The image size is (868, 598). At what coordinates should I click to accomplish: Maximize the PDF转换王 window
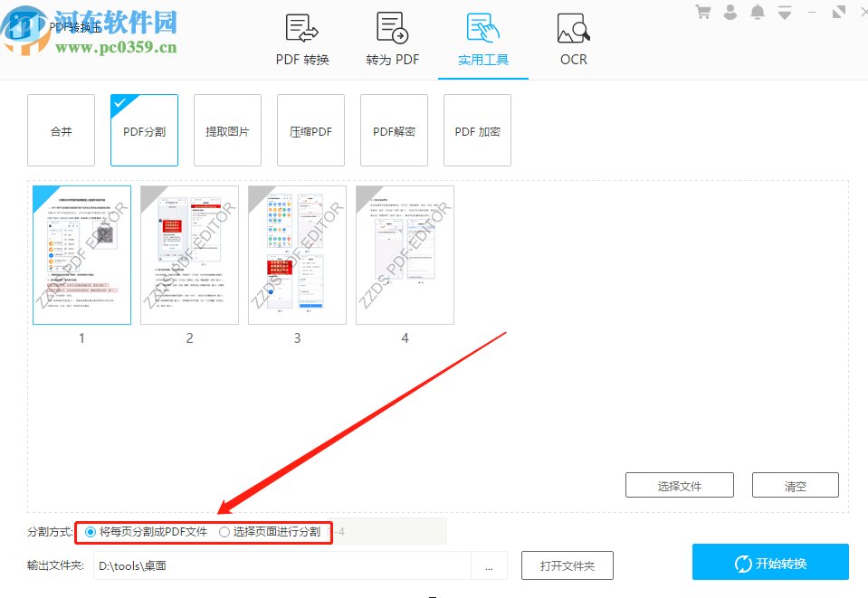click(839, 12)
